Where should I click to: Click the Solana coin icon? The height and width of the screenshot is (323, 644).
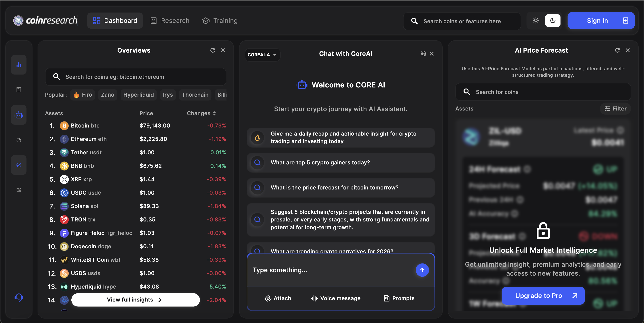(64, 206)
